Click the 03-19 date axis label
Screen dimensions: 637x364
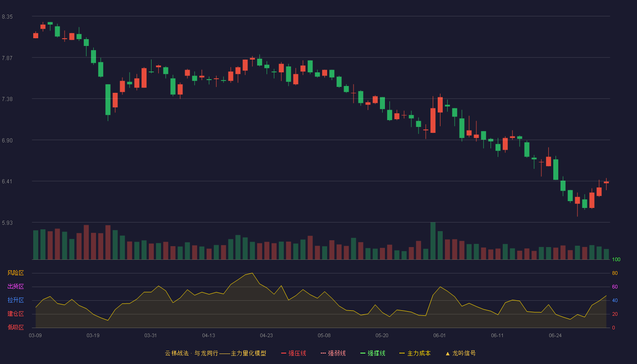click(93, 335)
